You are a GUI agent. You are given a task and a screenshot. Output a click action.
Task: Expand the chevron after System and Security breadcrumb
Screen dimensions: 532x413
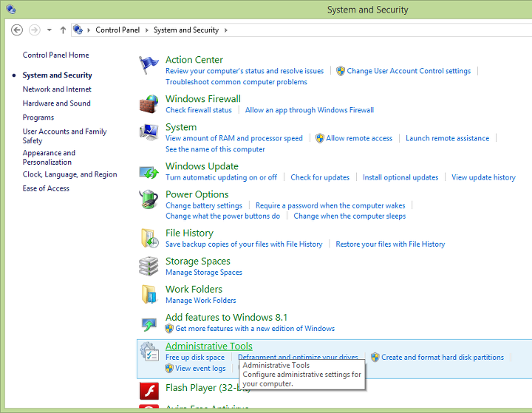(x=225, y=30)
